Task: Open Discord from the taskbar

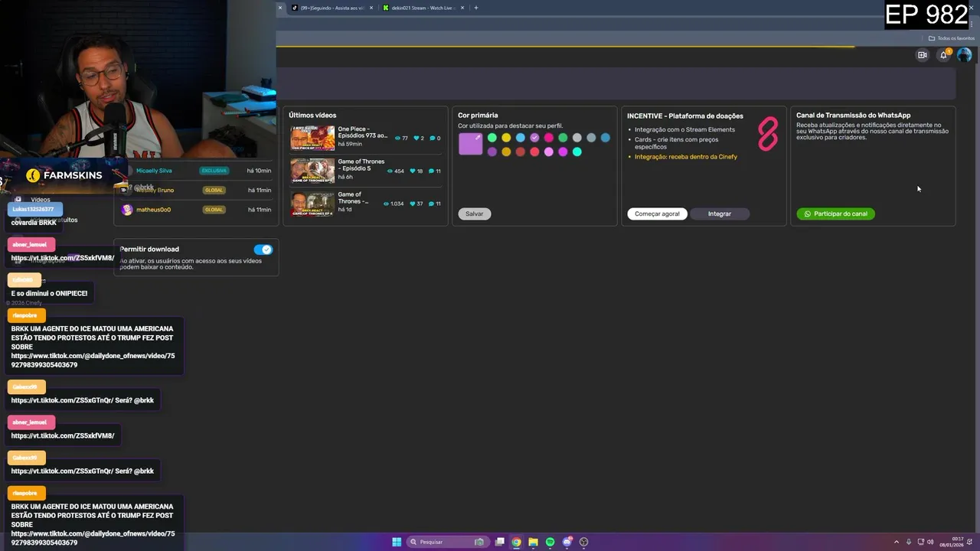Action: pos(567,542)
